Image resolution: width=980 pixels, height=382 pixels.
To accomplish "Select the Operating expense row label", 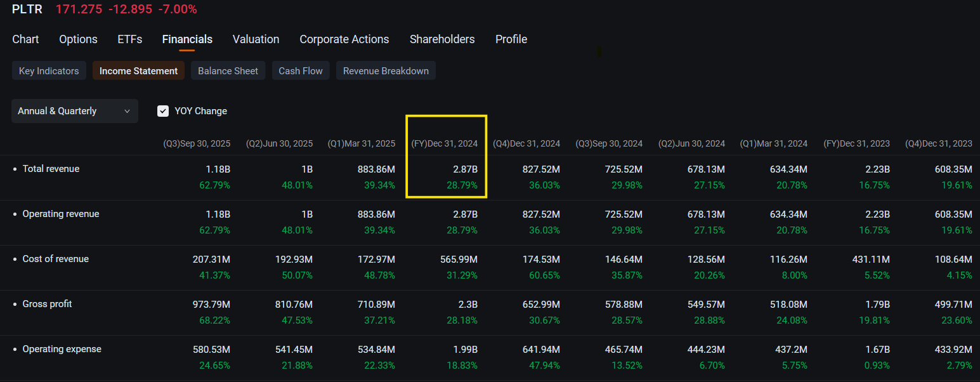I will coord(62,349).
